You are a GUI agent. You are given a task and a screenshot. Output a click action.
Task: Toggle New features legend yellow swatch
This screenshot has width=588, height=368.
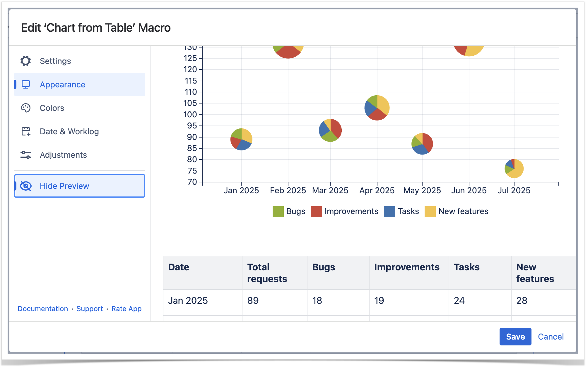click(x=430, y=211)
